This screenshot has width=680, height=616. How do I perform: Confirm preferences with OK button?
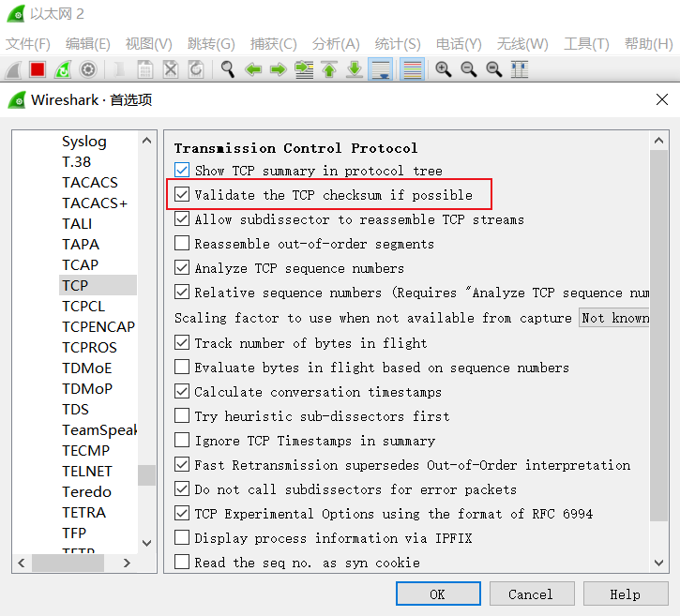[438, 593]
